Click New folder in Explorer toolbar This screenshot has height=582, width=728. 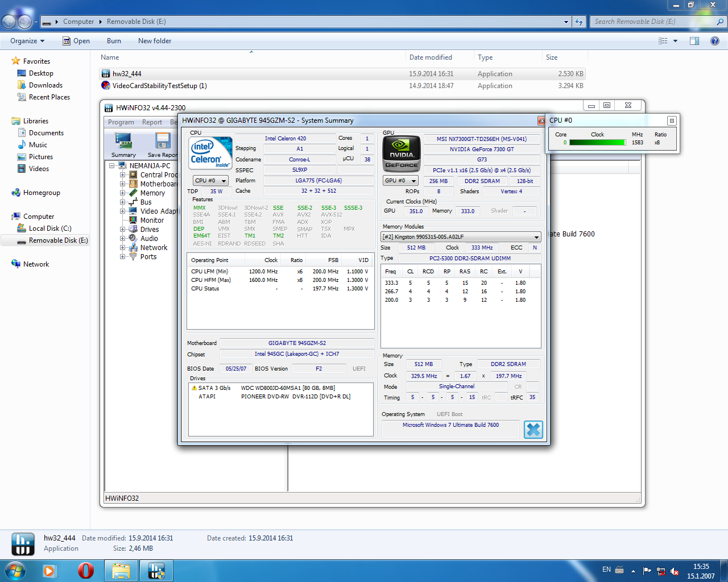coord(155,41)
